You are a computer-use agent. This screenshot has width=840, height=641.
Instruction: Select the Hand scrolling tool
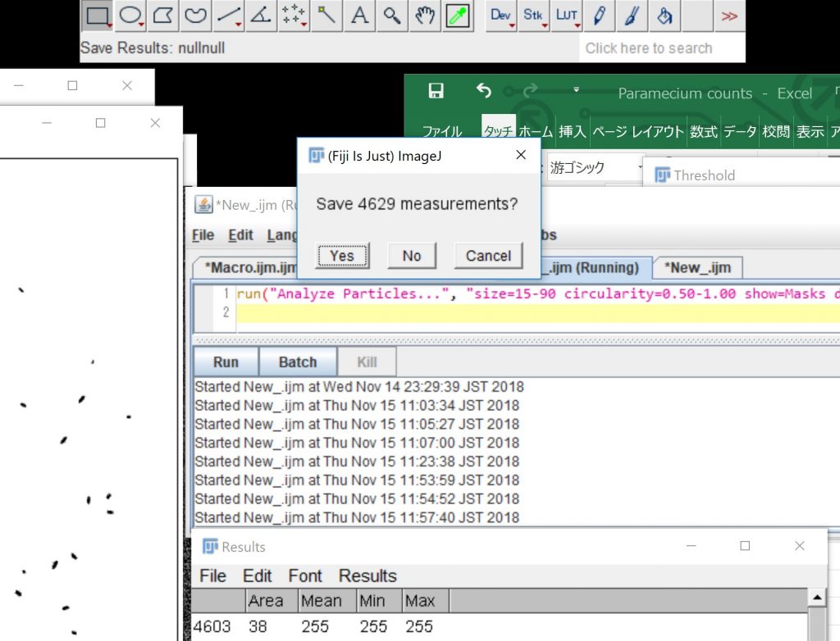[x=425, y=16]
